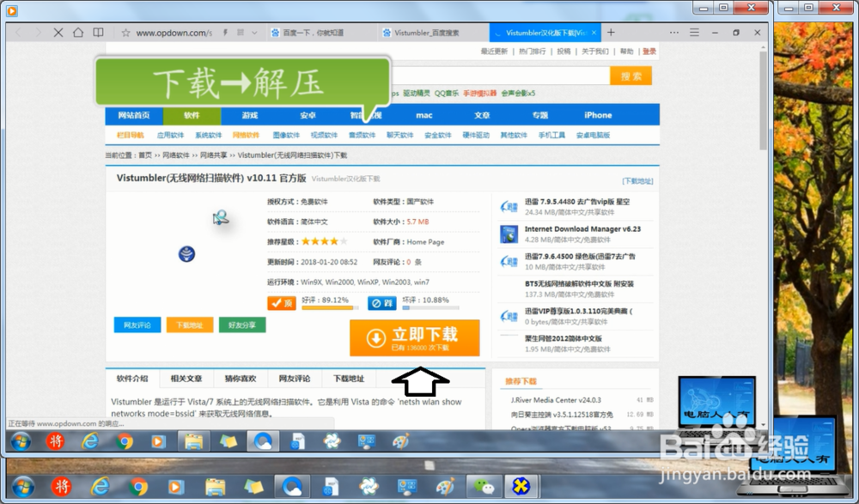Open 网站首页 in the blue nav bar
859x504 pixels.
tap(134, 115)
